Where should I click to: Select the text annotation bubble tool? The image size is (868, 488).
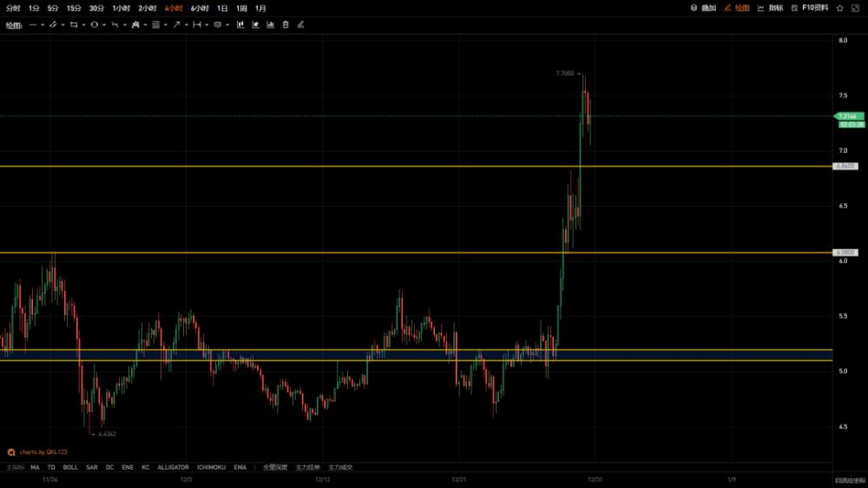pyautogui.click(x=218, y=25)
